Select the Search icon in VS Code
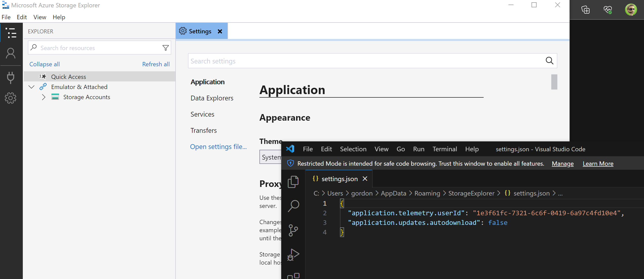 tap(293, 206)
